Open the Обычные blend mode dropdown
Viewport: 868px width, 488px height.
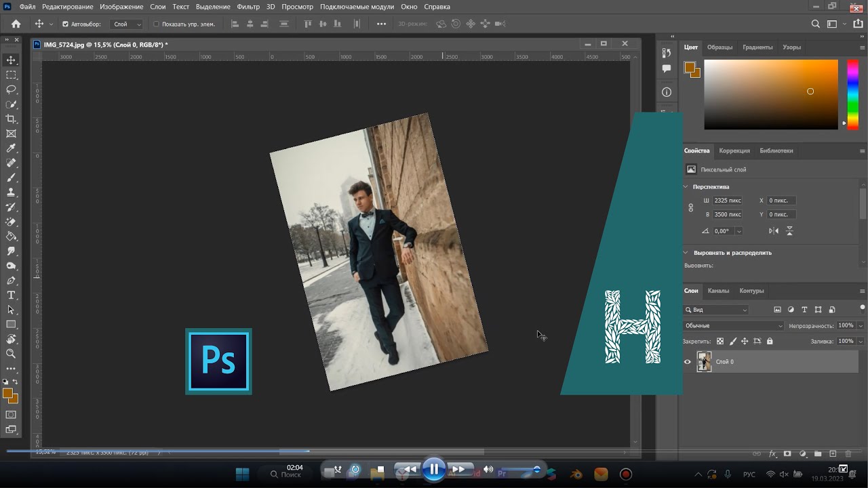click(x=733, y=326)
